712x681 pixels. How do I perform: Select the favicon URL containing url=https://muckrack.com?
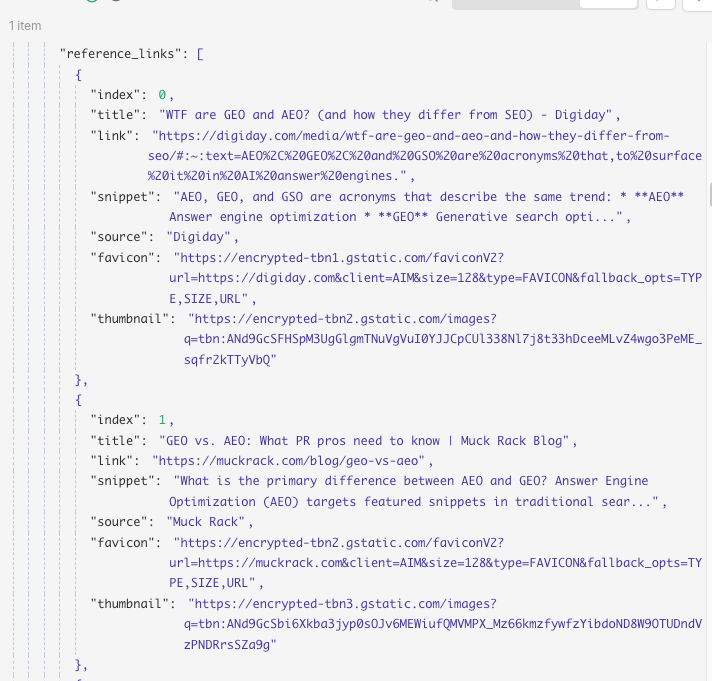pos(435,563)
